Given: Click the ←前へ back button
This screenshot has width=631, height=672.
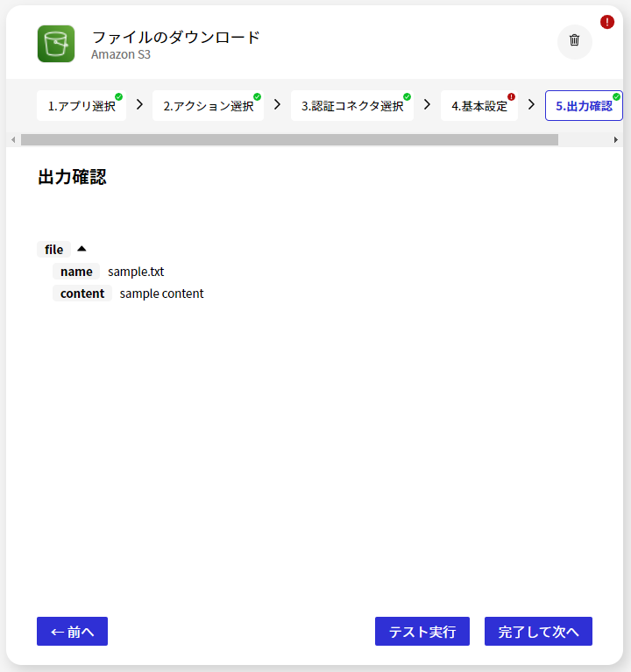Looking at the screenshot, I should point(72,632).
